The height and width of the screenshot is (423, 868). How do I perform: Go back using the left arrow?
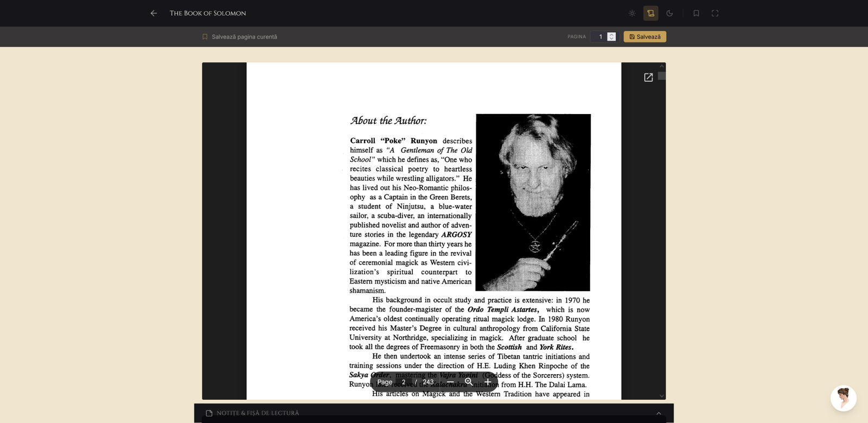pyautogui.click(x=154, y=13)
